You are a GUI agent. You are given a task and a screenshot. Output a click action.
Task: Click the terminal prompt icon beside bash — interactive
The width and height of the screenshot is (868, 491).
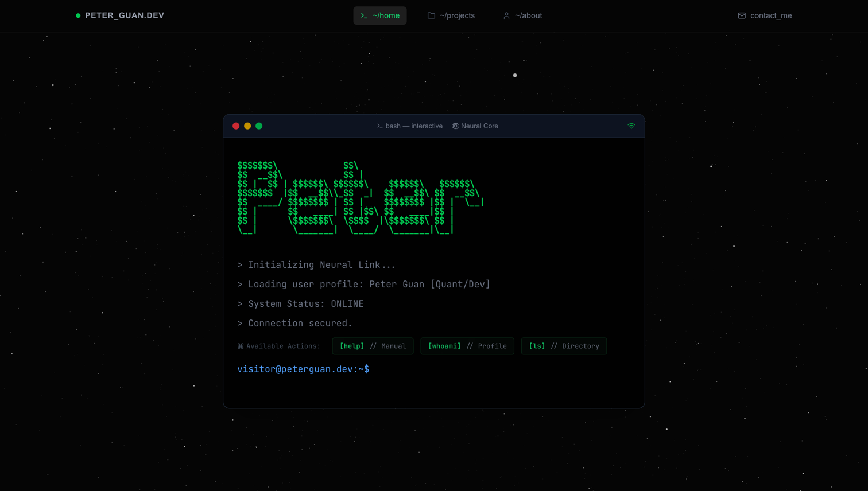point(379,126)
